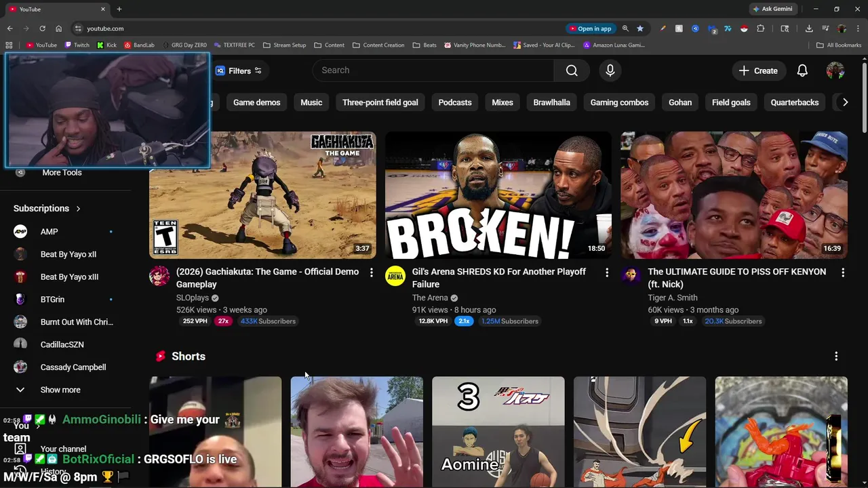Expand the Subscriptions section chevron
Screen dimensions: 868x488
pos(78,209)
